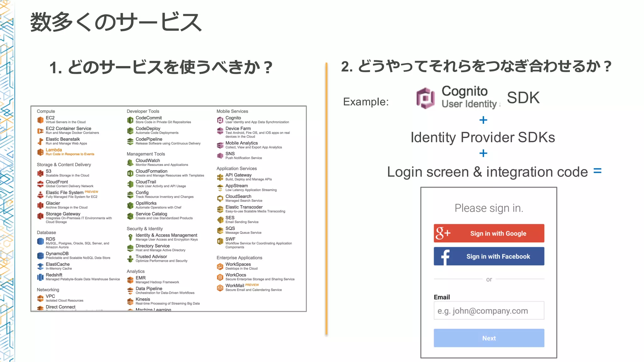Select the Elastic Beanstalk icon

(x=41, y=141)
